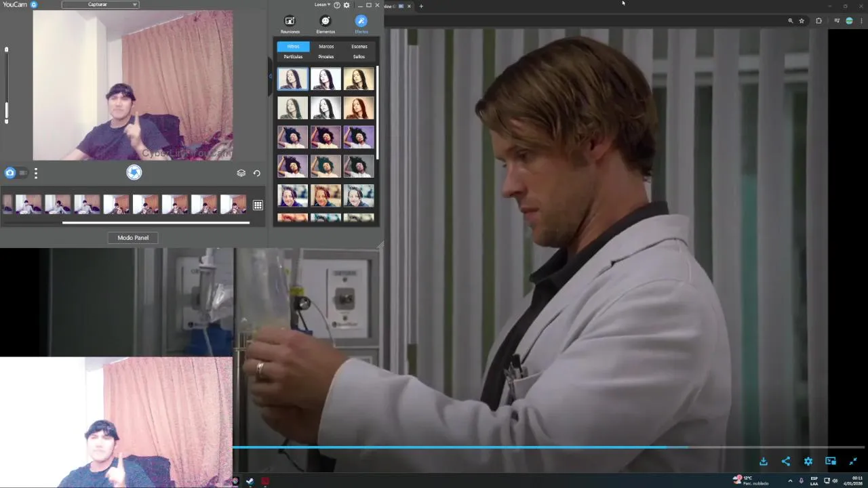Screen dimensions: 868x488
Task: Click the YouCam logo badge icon
Action: click(x=34, y=5)
